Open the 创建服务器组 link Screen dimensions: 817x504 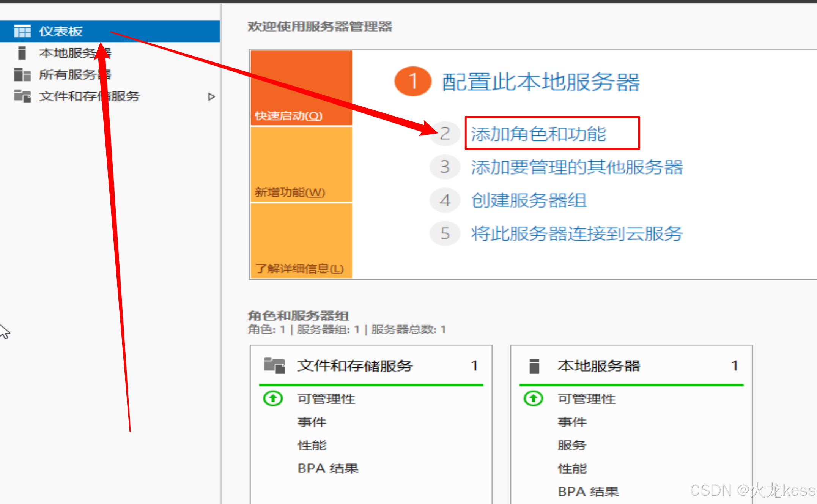coord(529,200)
